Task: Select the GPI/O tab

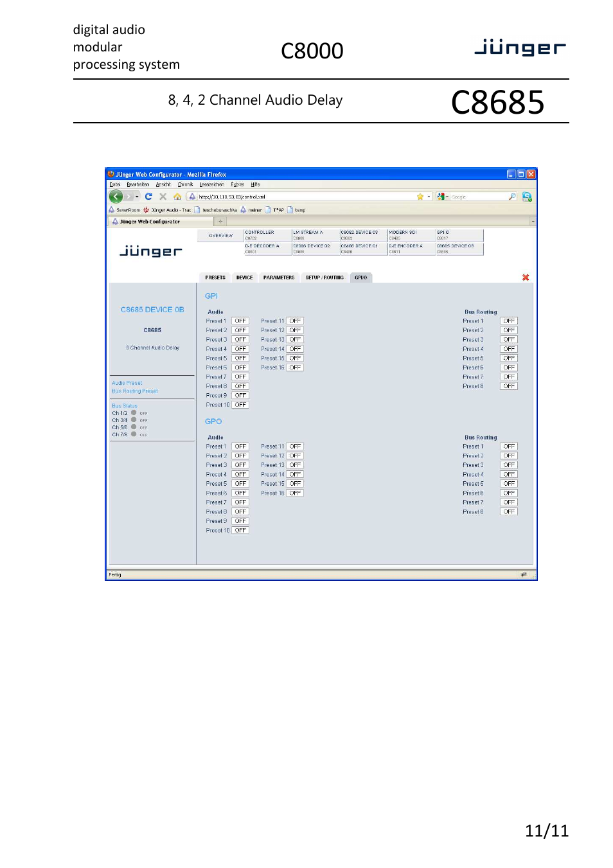Action: [x=361, y=278]
